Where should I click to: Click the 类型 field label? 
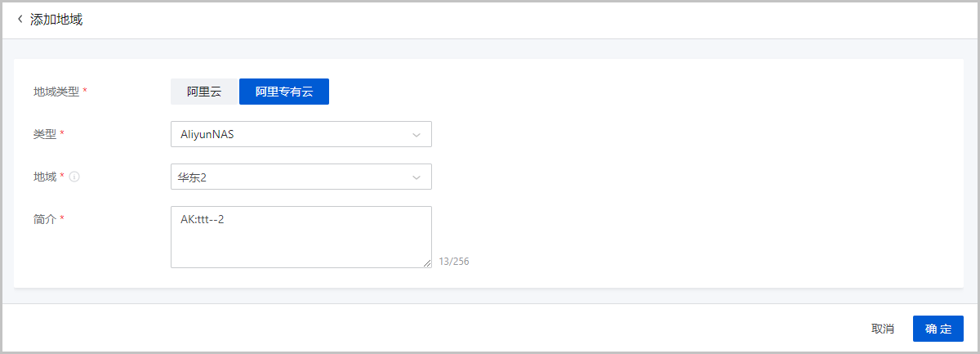pyautogui.click(x=45, y=134)
